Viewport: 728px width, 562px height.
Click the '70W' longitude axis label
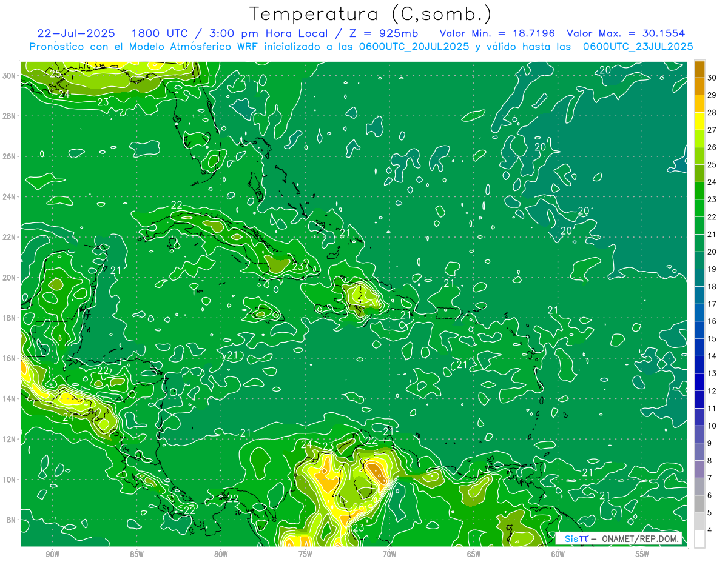pos(389,554)
